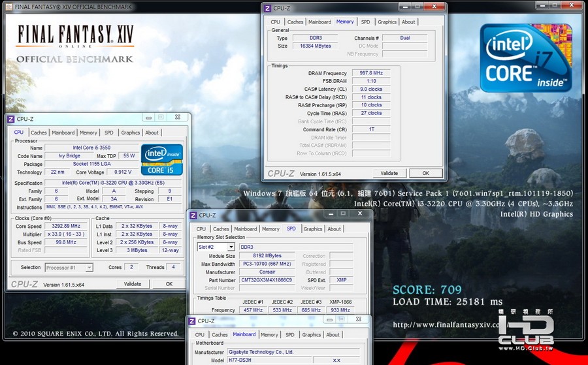
Task: Click CPU-Z Mainboard window title icon
Action: tap(191, 321)
